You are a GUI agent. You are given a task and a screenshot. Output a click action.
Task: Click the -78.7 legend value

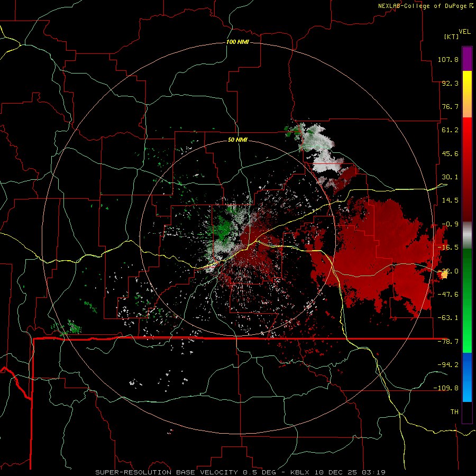click(448, 342)
